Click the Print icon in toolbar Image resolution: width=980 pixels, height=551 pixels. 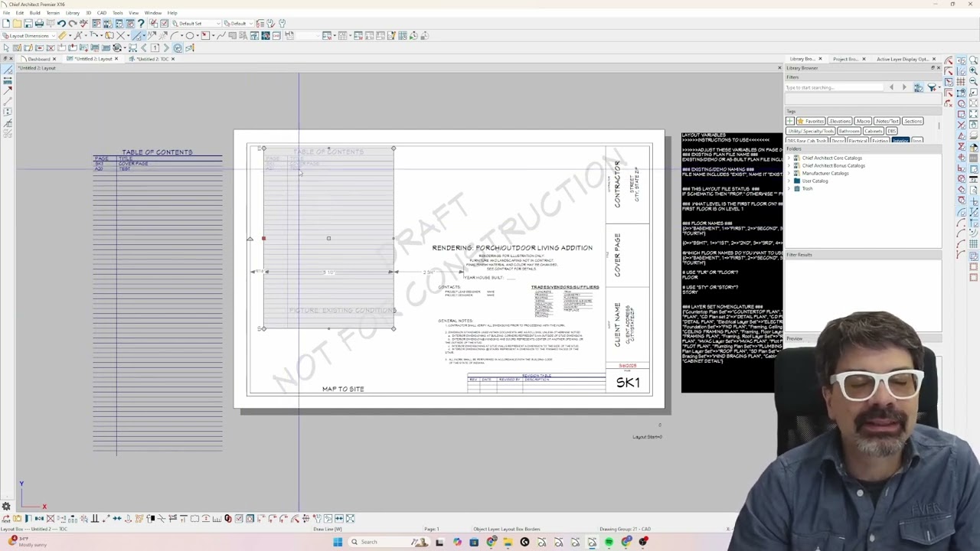(39, 24)
